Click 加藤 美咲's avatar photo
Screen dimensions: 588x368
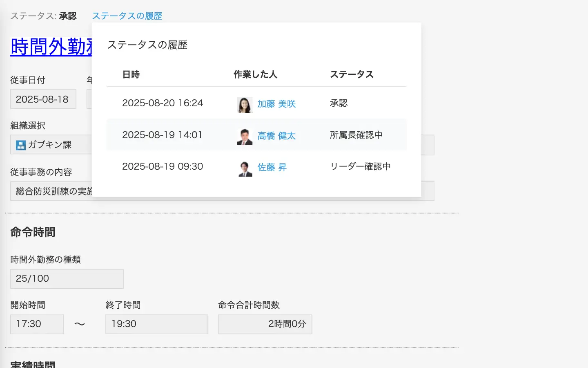point(245,105)
